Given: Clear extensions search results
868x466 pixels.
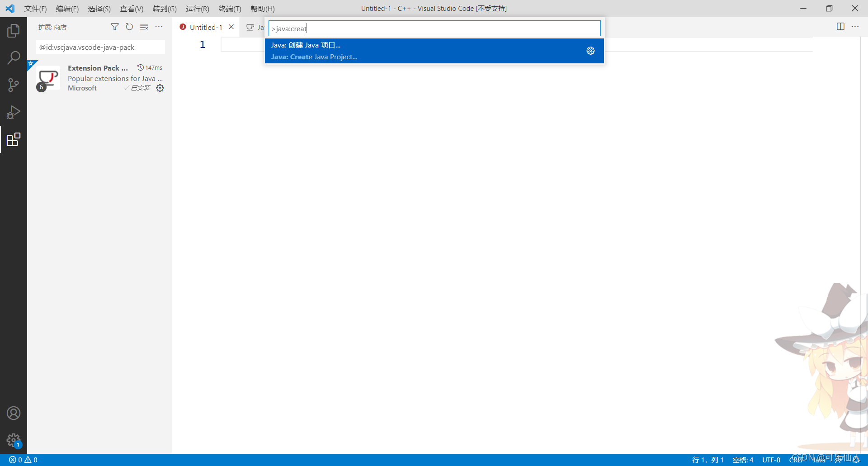Looking at the screenshot, I should click(x=144, y=27).
